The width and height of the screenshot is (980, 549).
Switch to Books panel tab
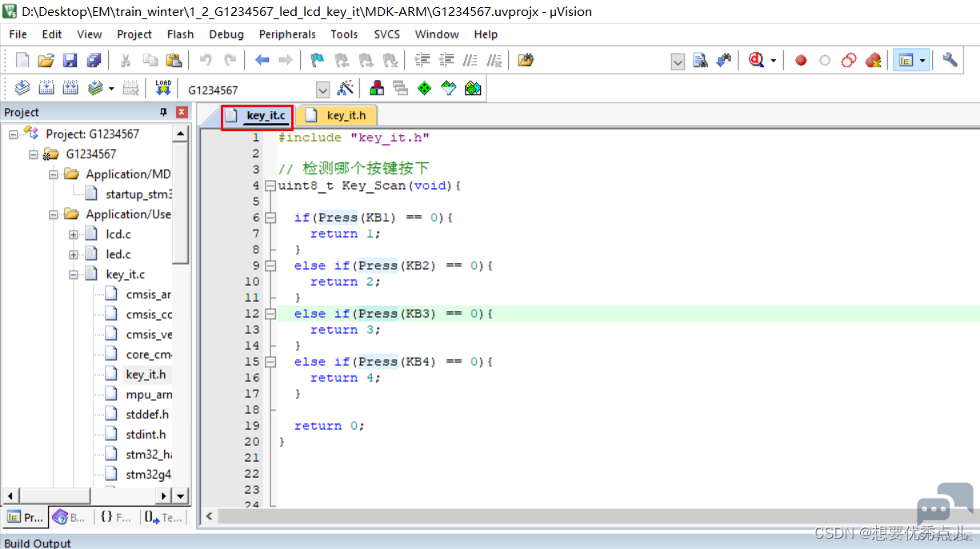tap(70, 518)
